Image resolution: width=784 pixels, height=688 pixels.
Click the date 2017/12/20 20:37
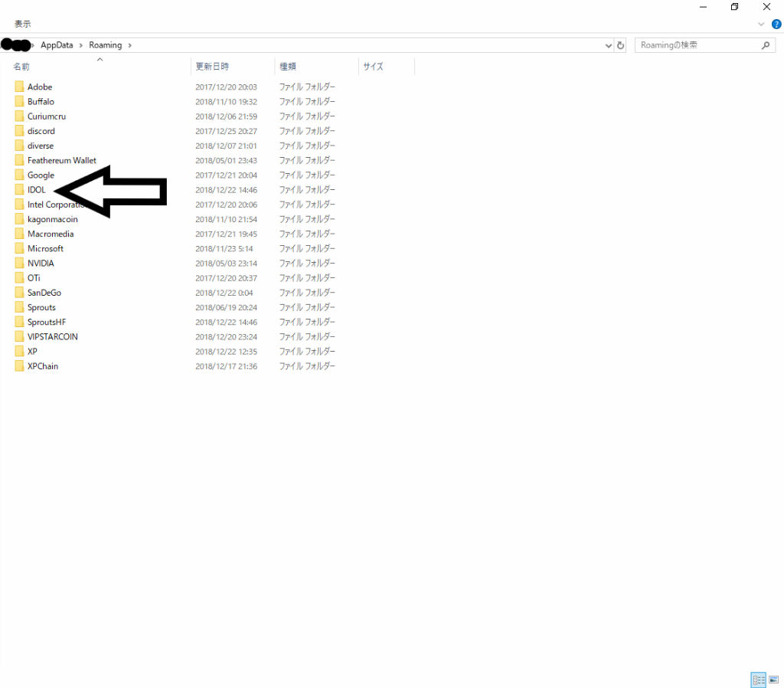pos(226,277)
